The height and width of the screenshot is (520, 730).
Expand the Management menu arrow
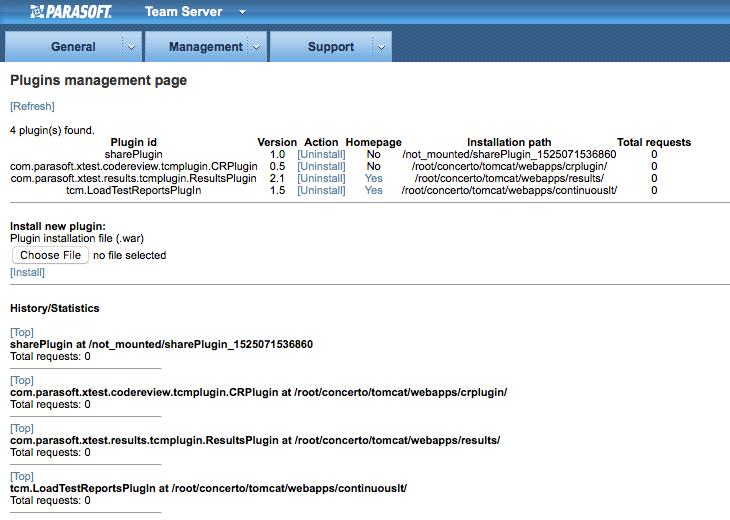[x=256, y=47]
